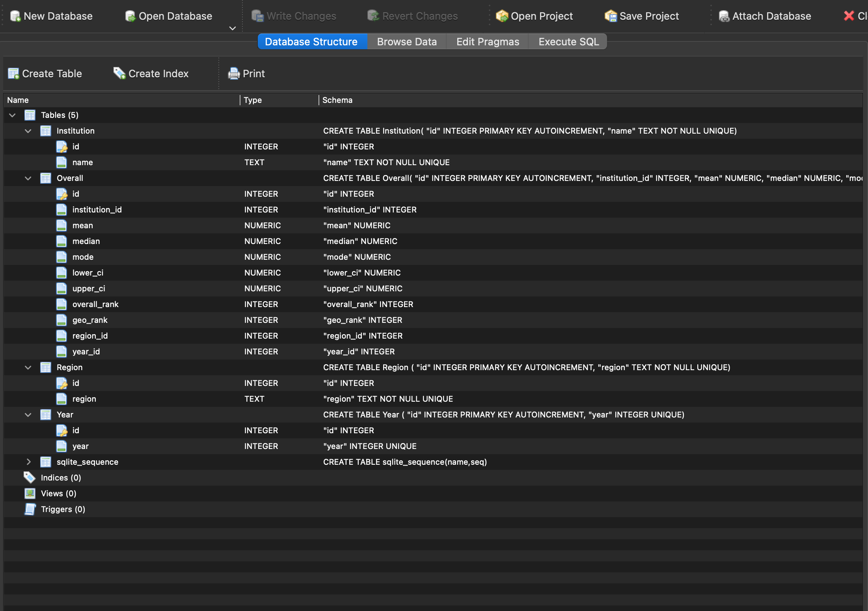Click the New Database icon

(15, 16)
